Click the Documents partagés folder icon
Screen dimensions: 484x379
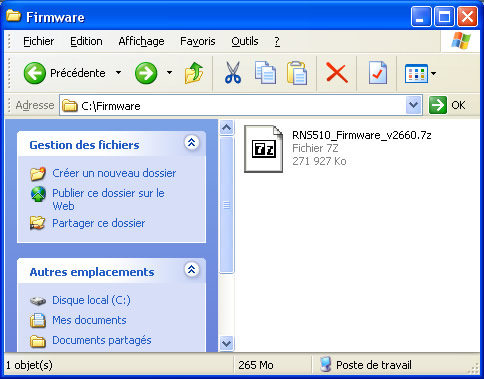click(38, 341)
